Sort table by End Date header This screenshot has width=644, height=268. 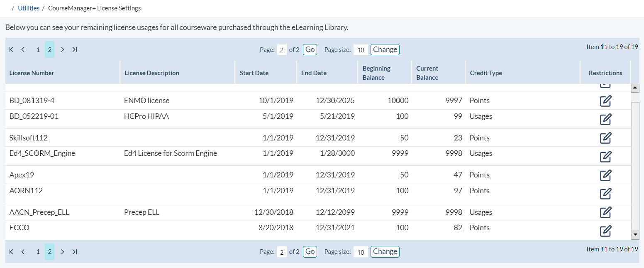point(314,73)
